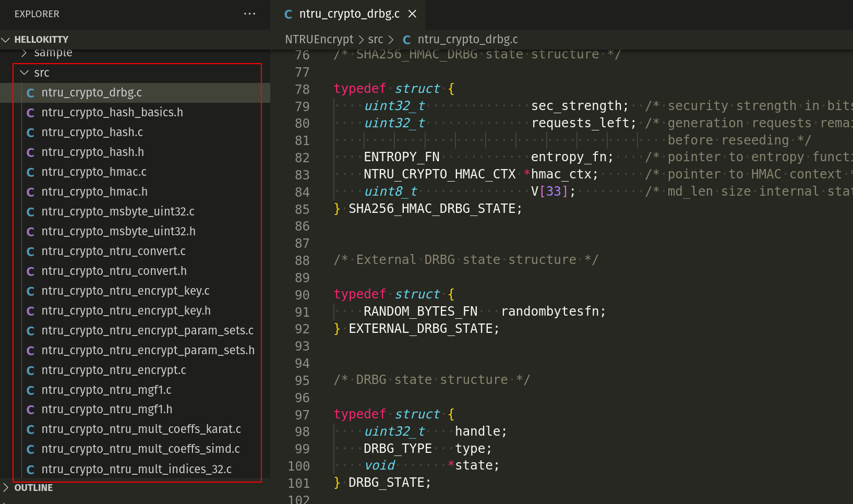The width and height of the screenshot is (853, 504).
Task: Open ntru_crypto_drbg.c in file tree
Action: pos(135,92)
